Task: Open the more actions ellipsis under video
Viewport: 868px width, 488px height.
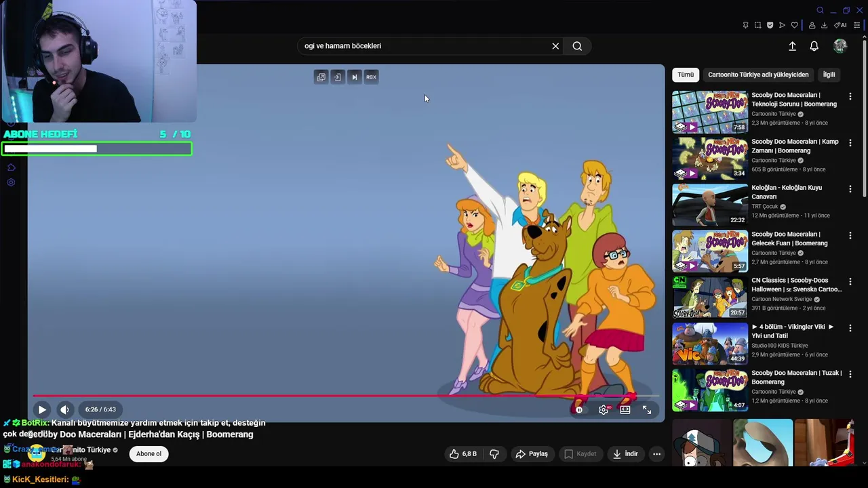Action: click(x=656, y=454)
